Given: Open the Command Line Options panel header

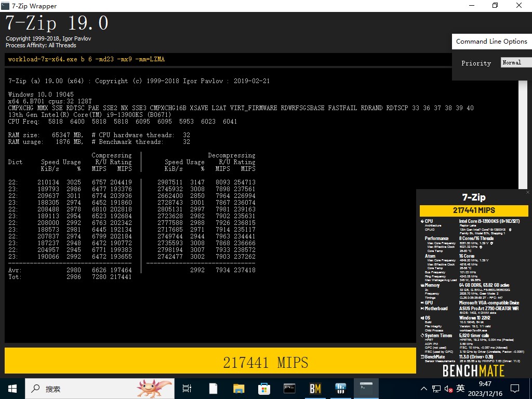Looking at the screenshot, I should (491, 42).
